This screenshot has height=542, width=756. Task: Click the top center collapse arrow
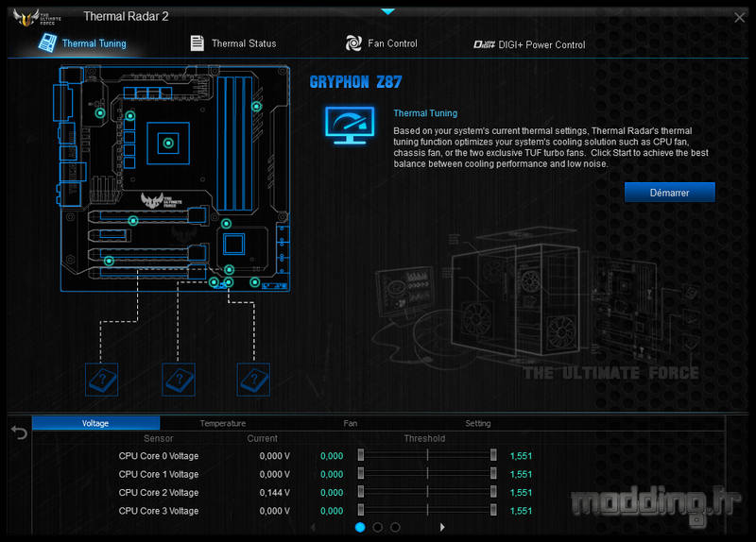click(387, 11)
